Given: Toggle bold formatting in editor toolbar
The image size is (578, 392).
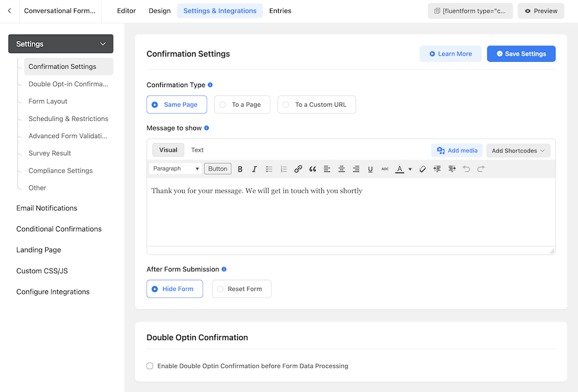Looking at the screenshot, I should (240, 169).
